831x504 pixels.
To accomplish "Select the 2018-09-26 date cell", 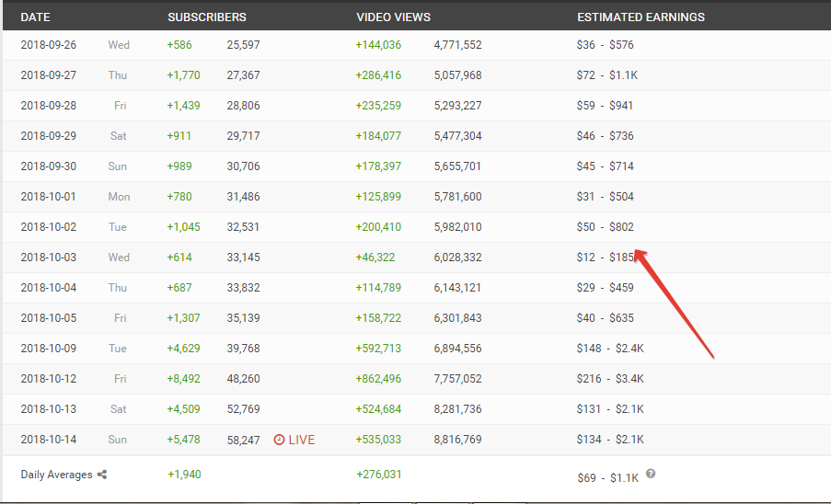I will pyautogui.click(x=49, y=45).
